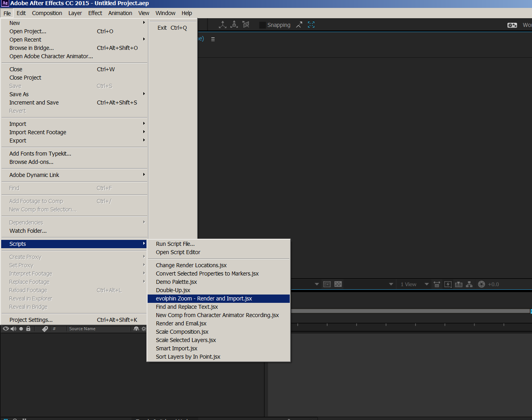Open the Composition menu
The height and width of the screenshot is (420, 532).
coord(47,13)
